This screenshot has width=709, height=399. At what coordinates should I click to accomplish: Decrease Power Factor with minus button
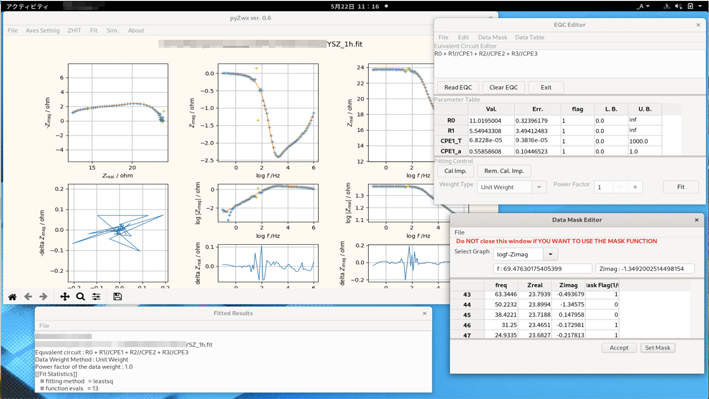(620, 187)
